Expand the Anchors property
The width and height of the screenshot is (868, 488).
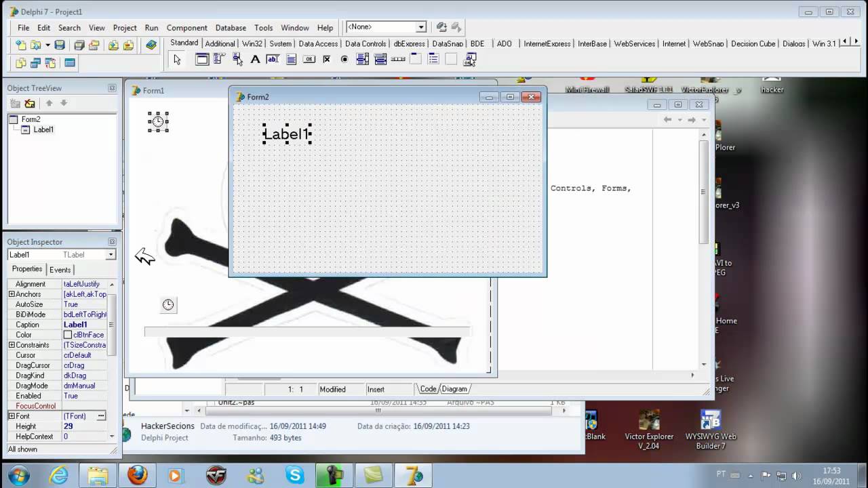(x=12, y=294)
